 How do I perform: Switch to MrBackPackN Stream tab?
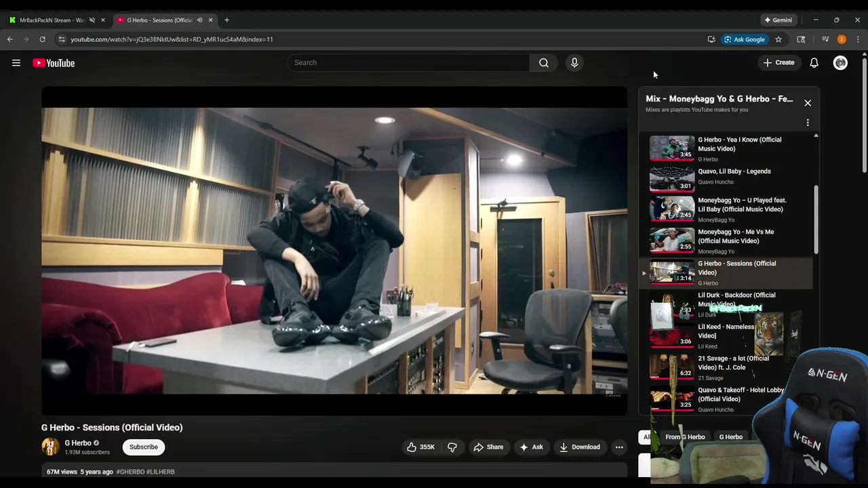(52, 20)
